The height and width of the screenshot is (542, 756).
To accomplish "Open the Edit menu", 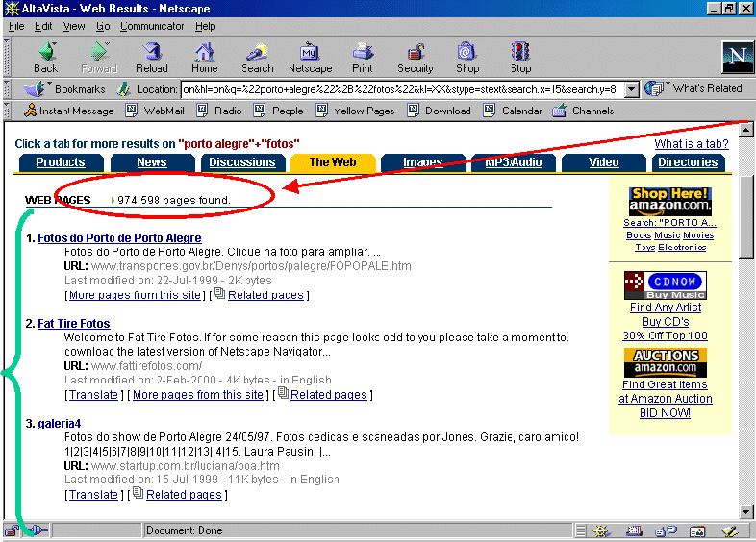I will (43, 27).
